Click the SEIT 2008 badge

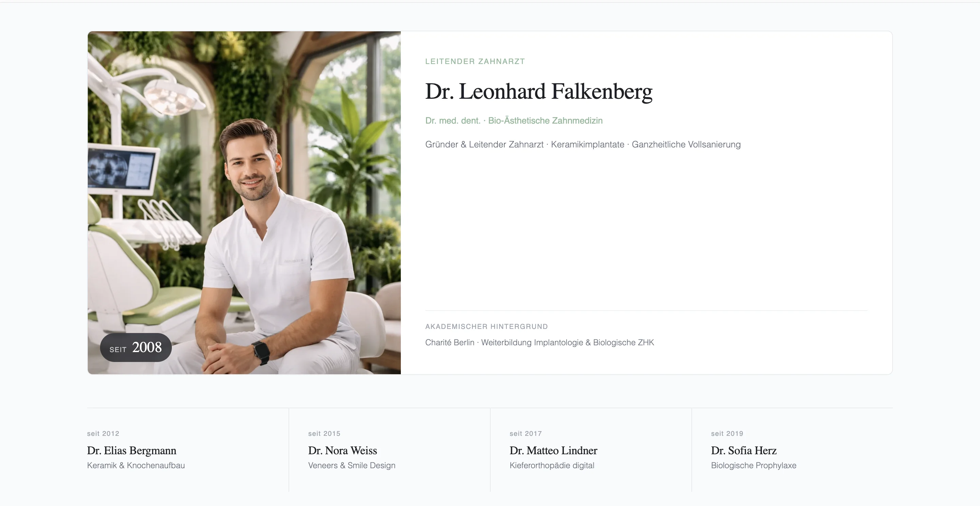(136, 347)
